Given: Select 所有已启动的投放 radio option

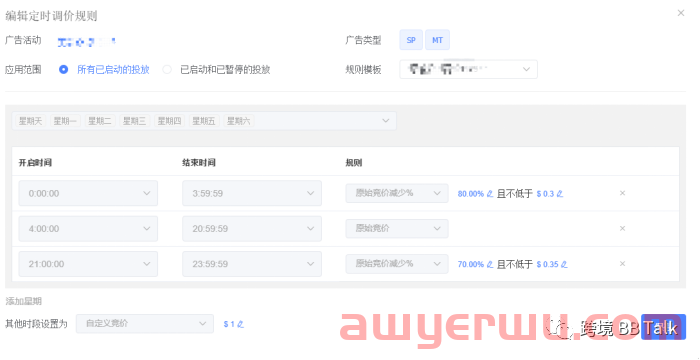Looking at the screenshot, I should coord(104,70).
